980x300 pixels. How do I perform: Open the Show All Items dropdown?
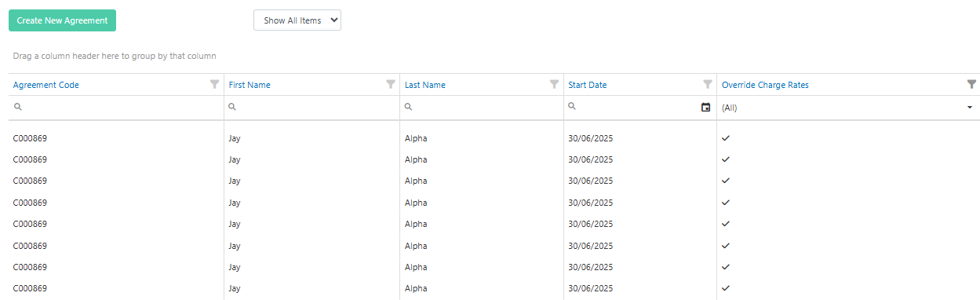297,20
